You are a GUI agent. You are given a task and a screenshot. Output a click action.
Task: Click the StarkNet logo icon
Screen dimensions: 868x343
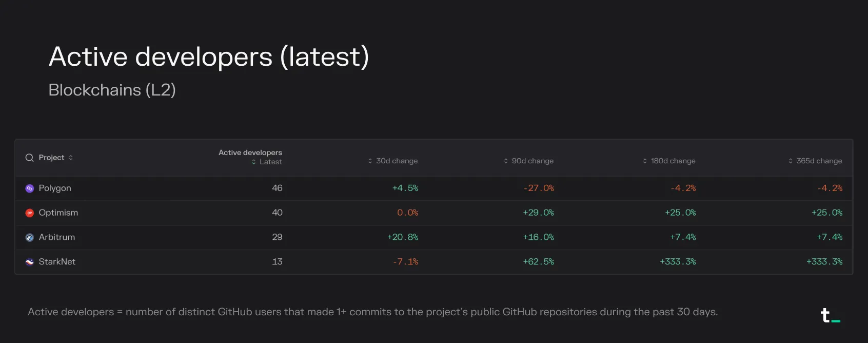tap(30, 262)
